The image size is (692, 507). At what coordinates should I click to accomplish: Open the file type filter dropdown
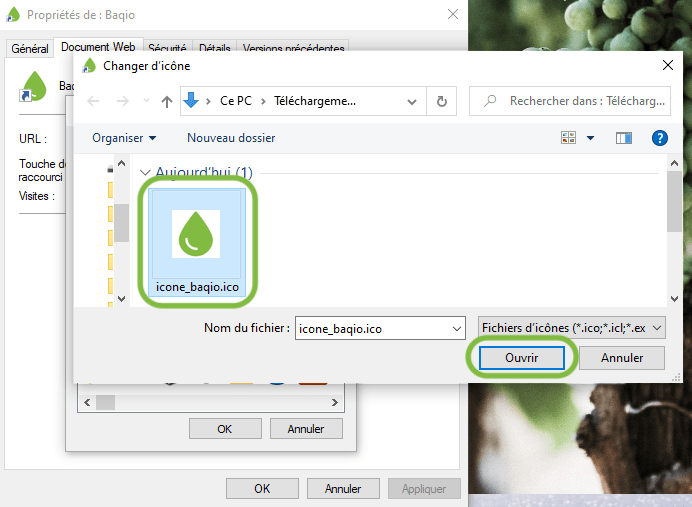pyautogui.click(x=571, y=328)
